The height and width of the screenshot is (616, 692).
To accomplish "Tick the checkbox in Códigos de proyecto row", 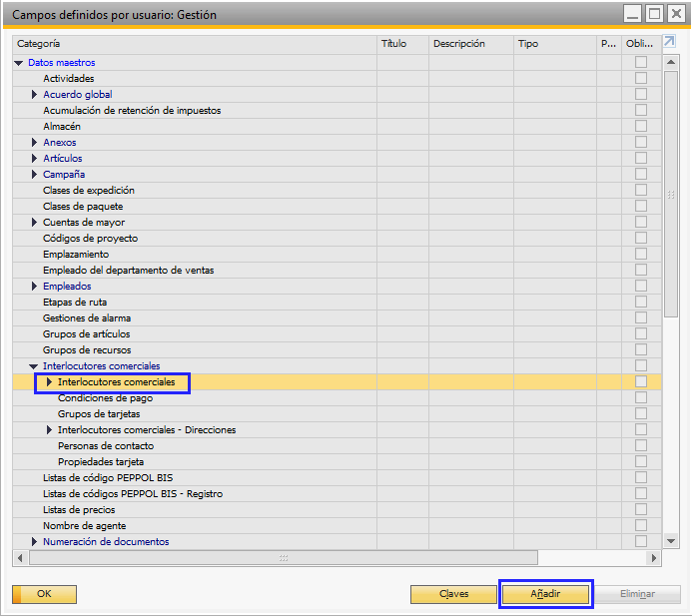I will pyautogui.click(x=641, y=238).
